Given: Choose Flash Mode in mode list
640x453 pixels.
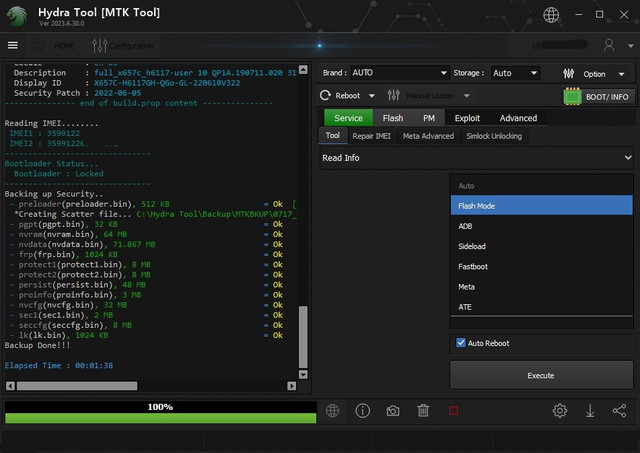Looking at the screenshot, I should tap(542, 206).
